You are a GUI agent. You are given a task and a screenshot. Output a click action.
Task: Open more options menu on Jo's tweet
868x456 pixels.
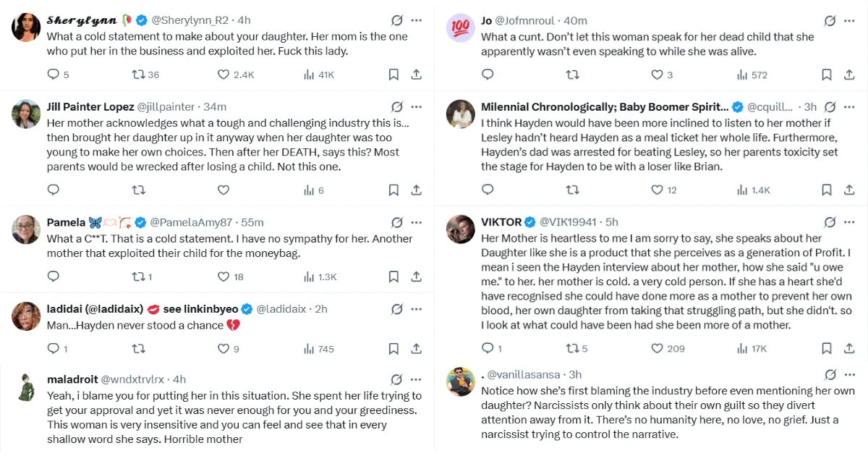[850, 20]
